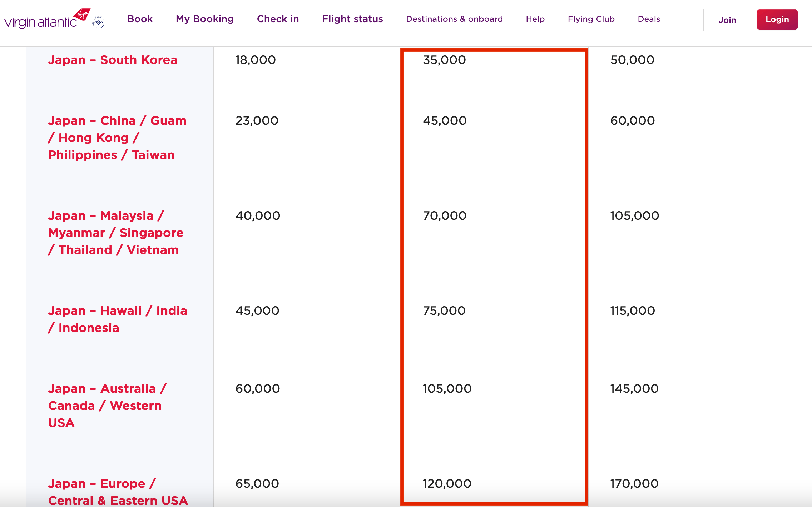Go to Check in

pyautogui.click(x=278, y=19)
